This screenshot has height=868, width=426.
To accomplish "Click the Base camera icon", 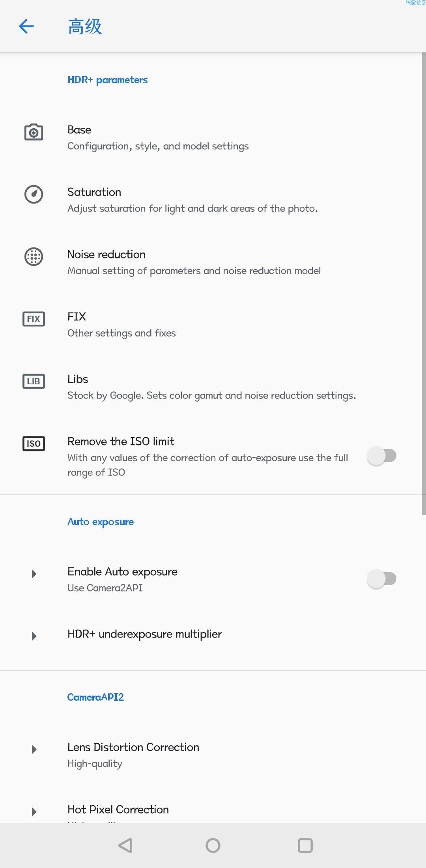I will (x=34, y=133).
